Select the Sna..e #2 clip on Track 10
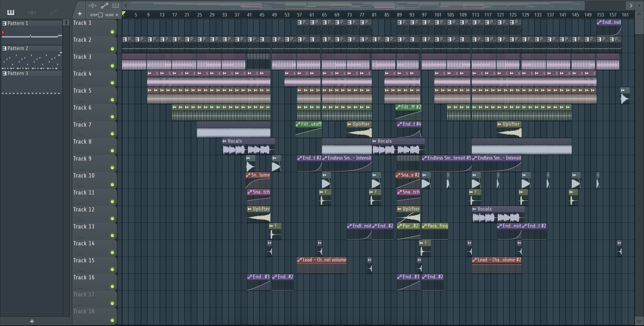 pos(408,181)
